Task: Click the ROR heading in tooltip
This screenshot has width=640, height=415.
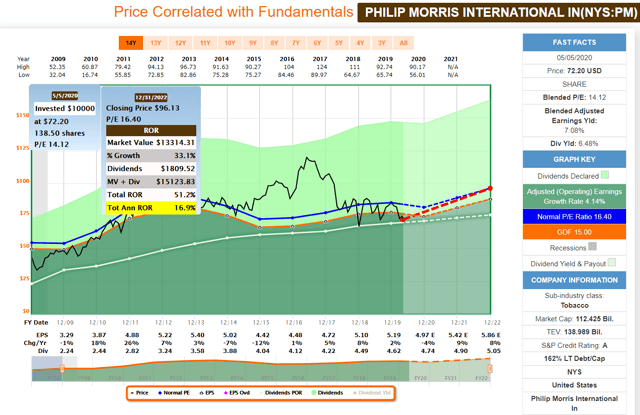Action: pyautogui.click(x=151, y=131)
